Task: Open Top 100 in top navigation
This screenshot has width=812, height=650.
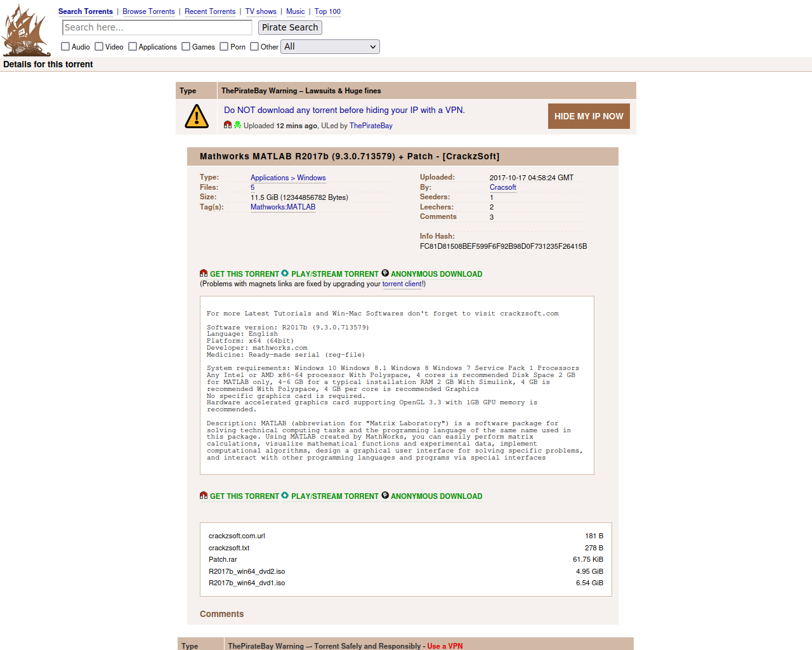Action: [x=327, y=11]
